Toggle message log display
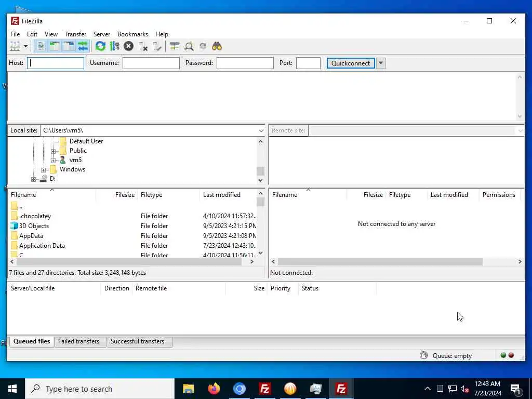 pos(41,46)
